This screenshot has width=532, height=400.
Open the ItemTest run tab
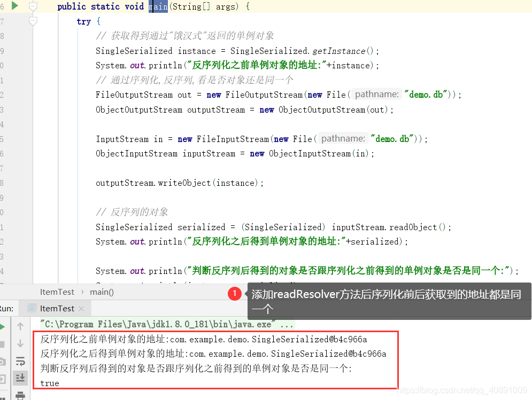(x=56, y=309)
